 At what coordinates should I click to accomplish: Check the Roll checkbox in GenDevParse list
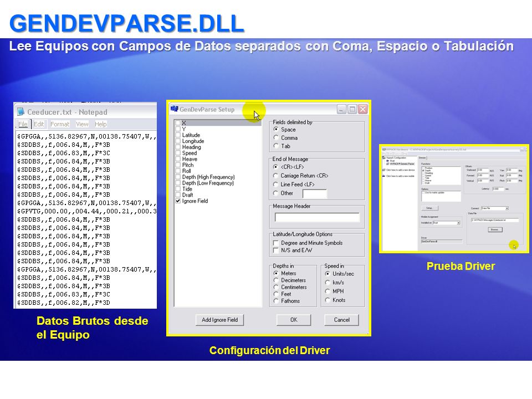(178, 171)
